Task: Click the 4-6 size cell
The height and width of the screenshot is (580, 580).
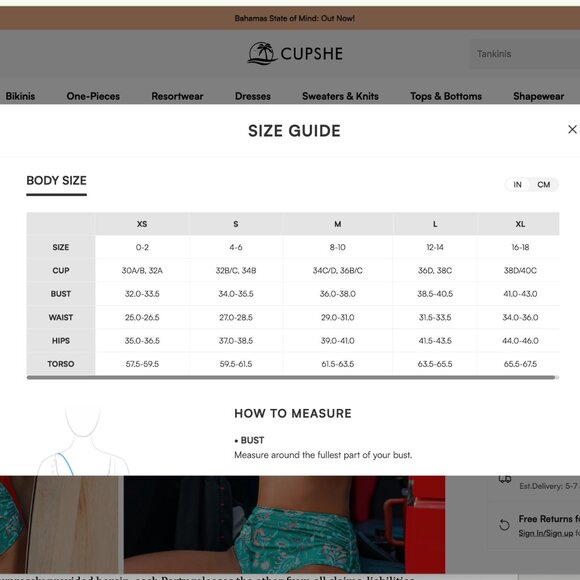Action: click(236, 247)
